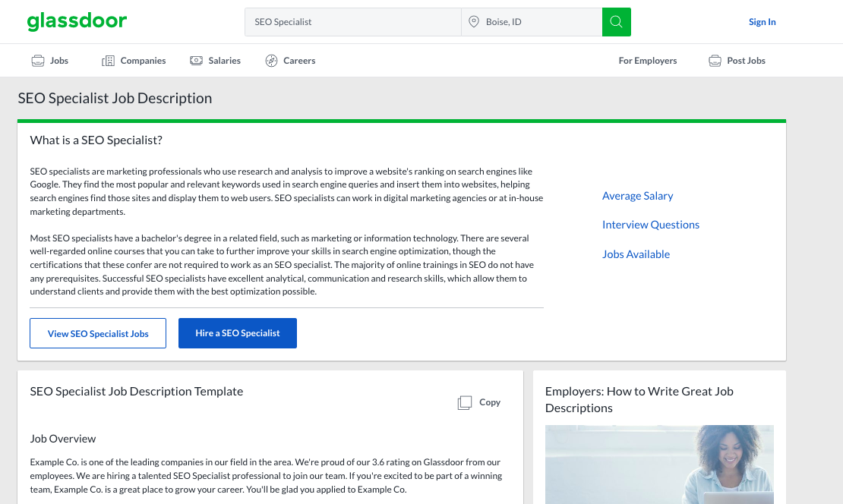
Task: Open the Average Salary link
Action: click(x=637, y=196)
